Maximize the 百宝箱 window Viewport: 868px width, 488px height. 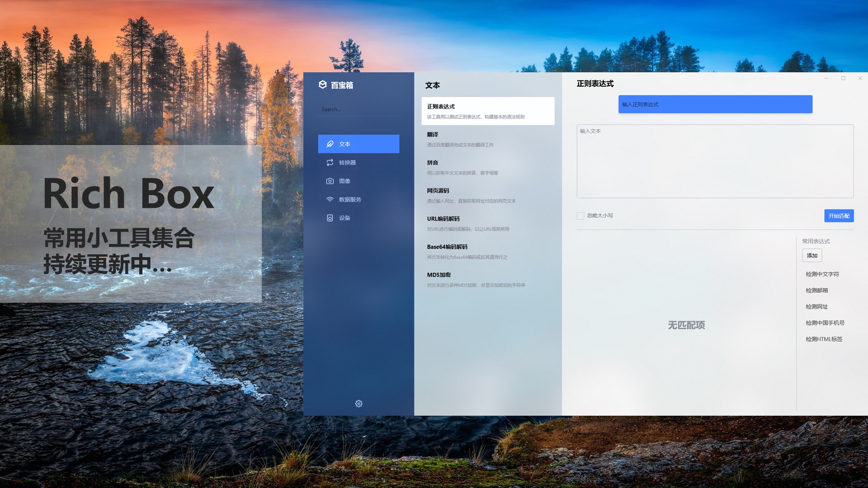pyautogui.click(x=843, y=78)
